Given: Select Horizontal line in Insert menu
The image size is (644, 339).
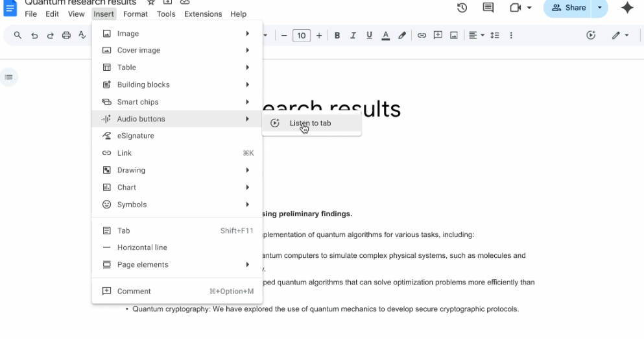Looking at the screenshot, I should click(142, 247).
